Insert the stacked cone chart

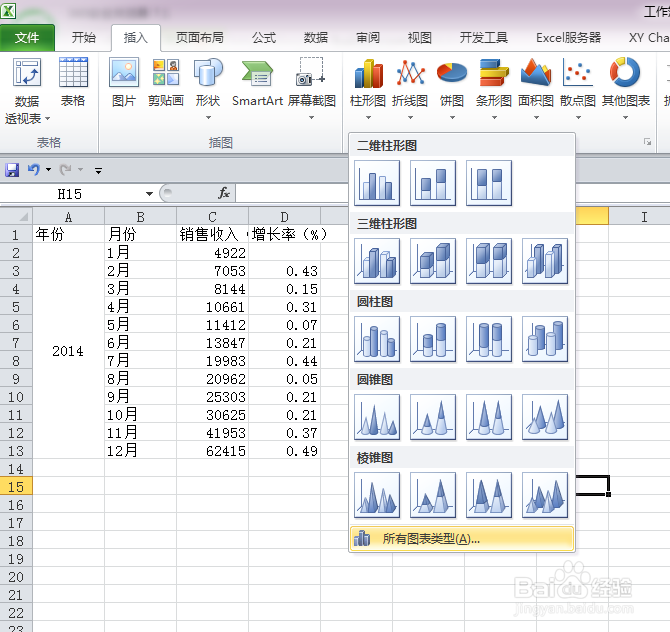433,417
